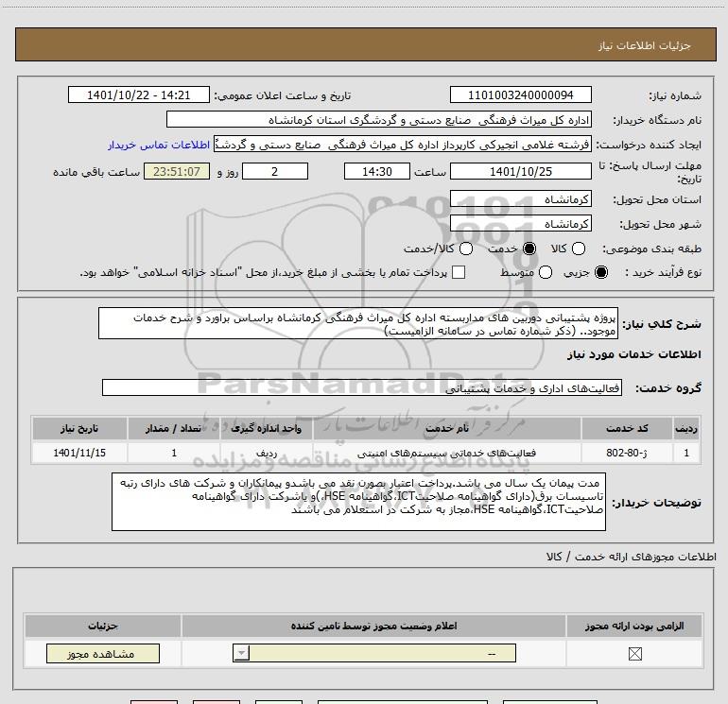The image size is (728, 704).
Task: Click service code cell ژ-80-802
Action: (627, 453)
